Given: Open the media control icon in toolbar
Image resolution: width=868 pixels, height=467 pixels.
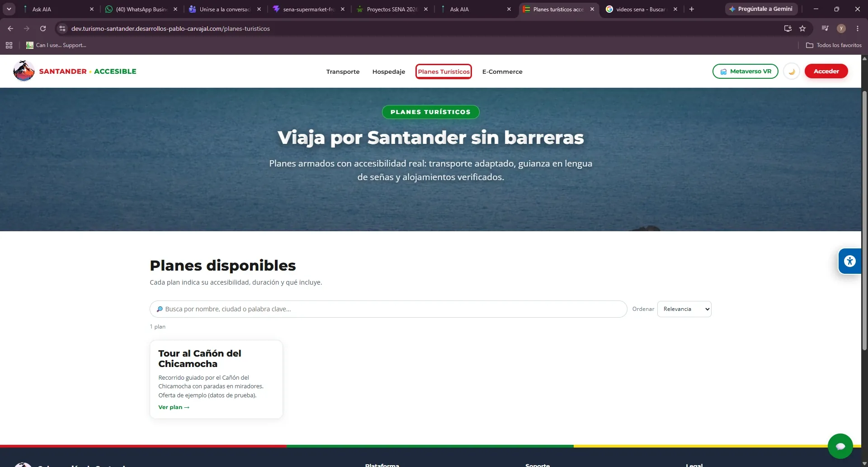Looking at the screenshot, I should click(x=825, y=29).
